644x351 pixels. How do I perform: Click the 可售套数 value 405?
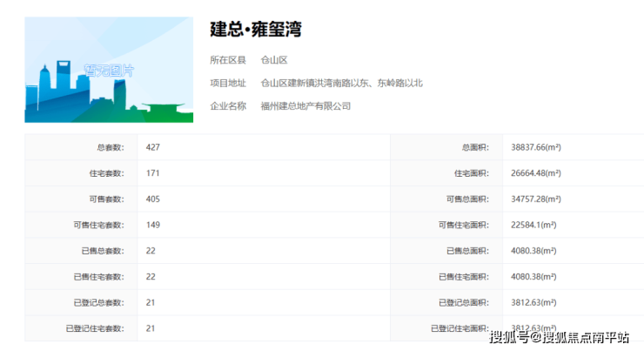coord(153,199)
